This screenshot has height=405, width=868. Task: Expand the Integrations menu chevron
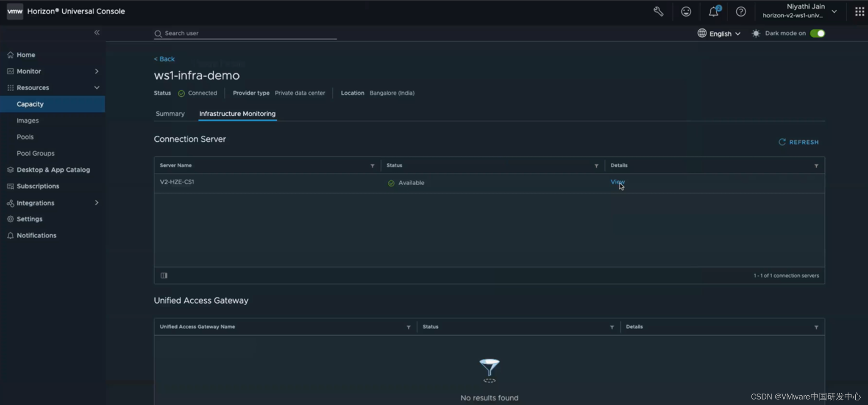point(97,203)
